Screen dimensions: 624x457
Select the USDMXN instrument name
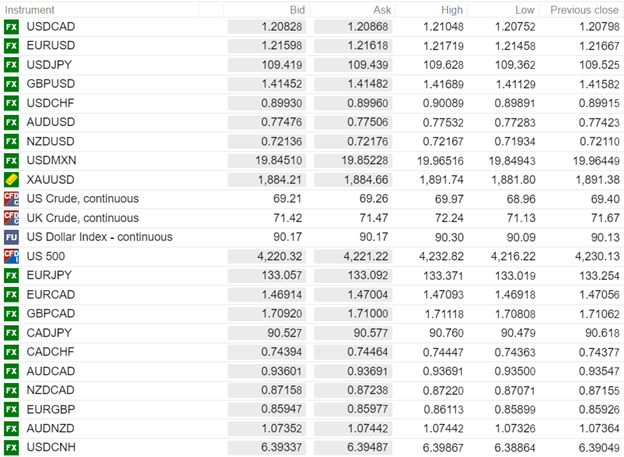click(x=52, y=160)
